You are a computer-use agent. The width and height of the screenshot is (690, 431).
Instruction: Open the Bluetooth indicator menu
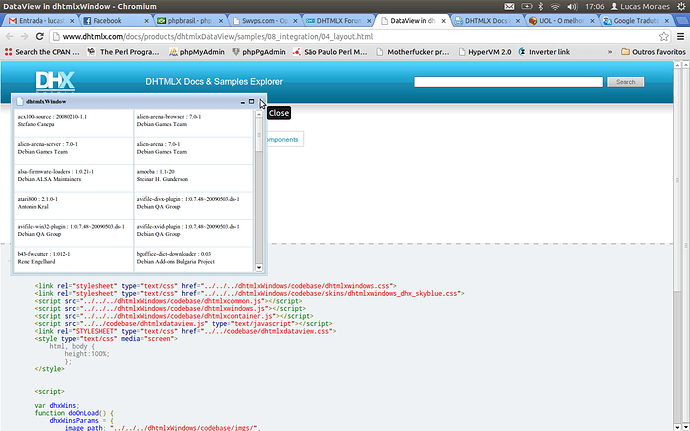click(541, 6)
